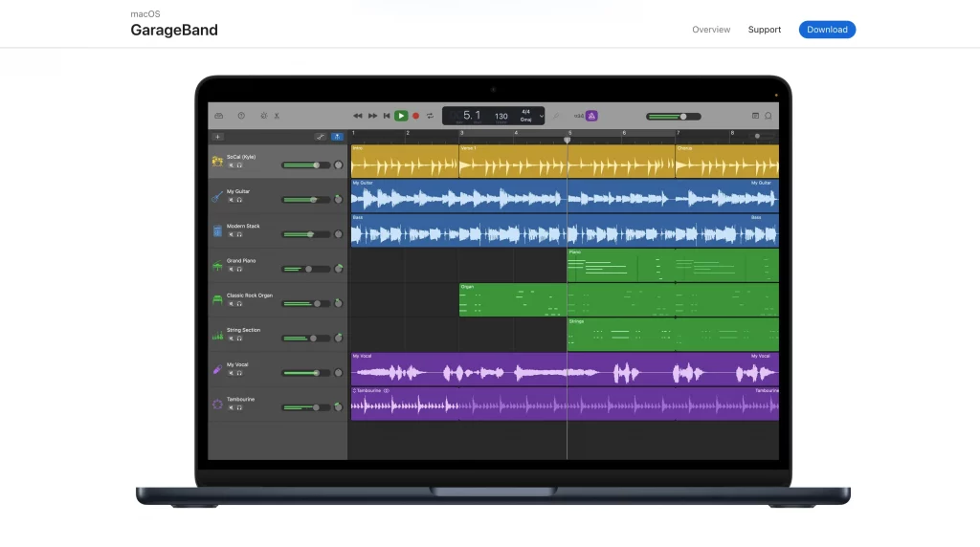This screenshot has height=547, width=980.
Task: Click the purple metronome icon
Action: coord(592,116)
